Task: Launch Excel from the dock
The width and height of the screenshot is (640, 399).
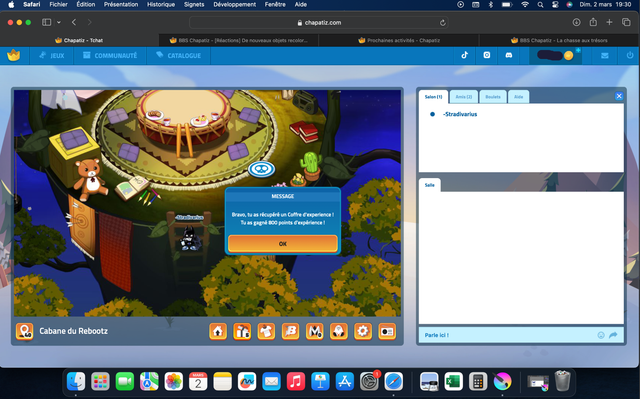Action: coord(453,382)
